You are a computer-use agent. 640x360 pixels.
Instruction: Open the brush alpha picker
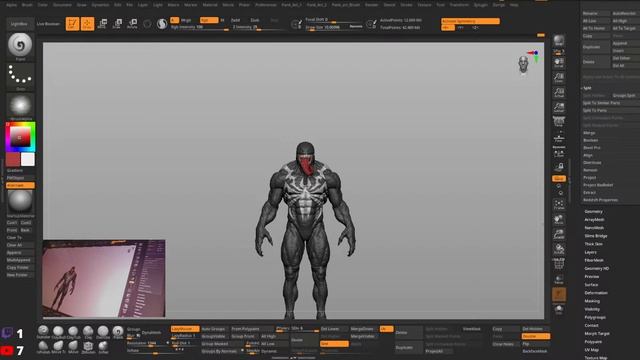coord(20,107)
